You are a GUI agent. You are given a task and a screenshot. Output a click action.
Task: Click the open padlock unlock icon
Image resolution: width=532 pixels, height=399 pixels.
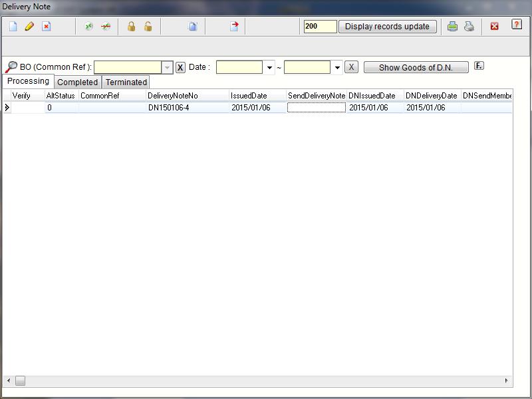pyautogui.click(x=148, y=26)
